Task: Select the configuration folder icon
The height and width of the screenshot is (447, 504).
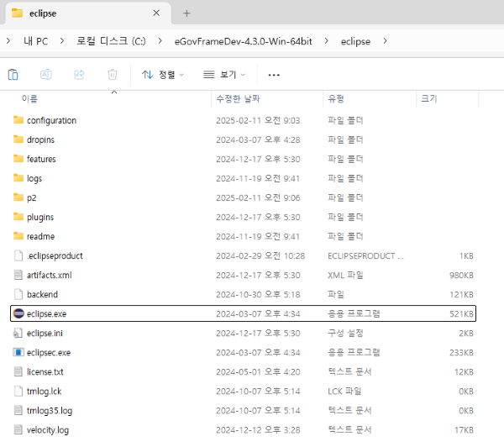Action: coord(18,120)
